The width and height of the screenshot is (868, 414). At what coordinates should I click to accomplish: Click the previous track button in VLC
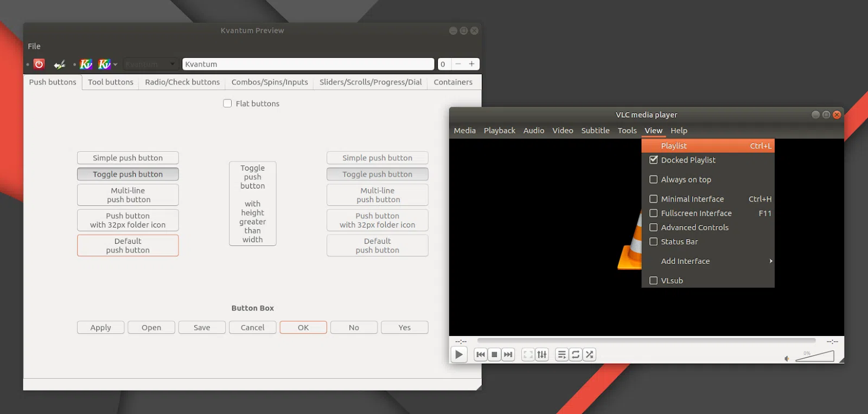coord(481,354)
